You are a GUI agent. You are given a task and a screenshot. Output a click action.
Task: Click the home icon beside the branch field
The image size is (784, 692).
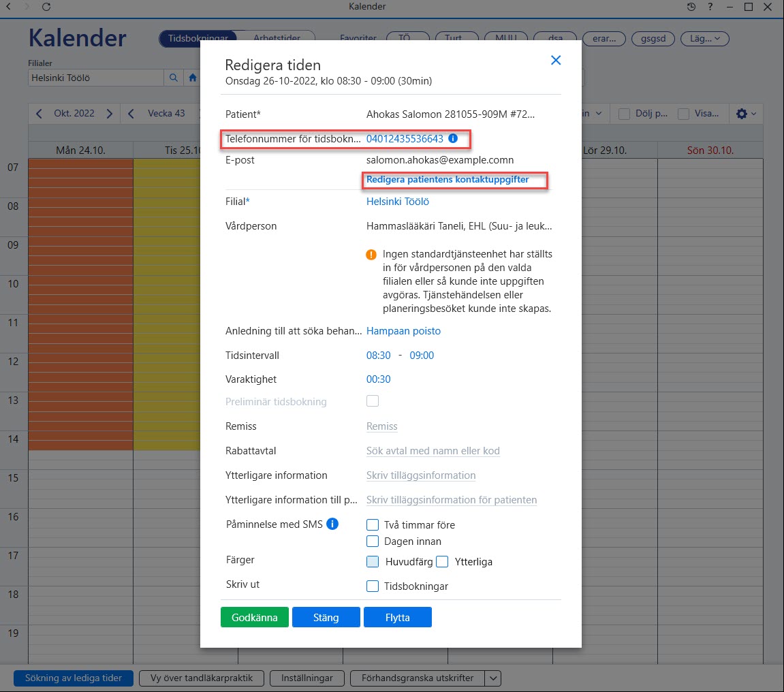tap(193, 78)
